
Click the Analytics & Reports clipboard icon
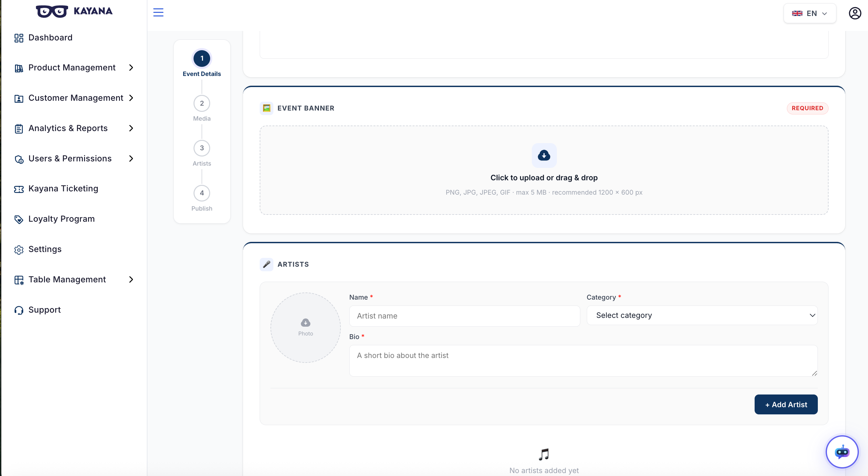pyautogui.click(x=19, y=128)
